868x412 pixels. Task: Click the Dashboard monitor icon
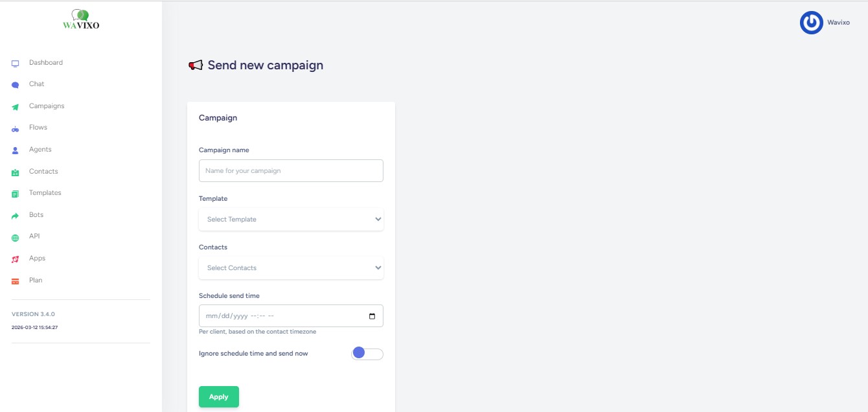(16, 63)
